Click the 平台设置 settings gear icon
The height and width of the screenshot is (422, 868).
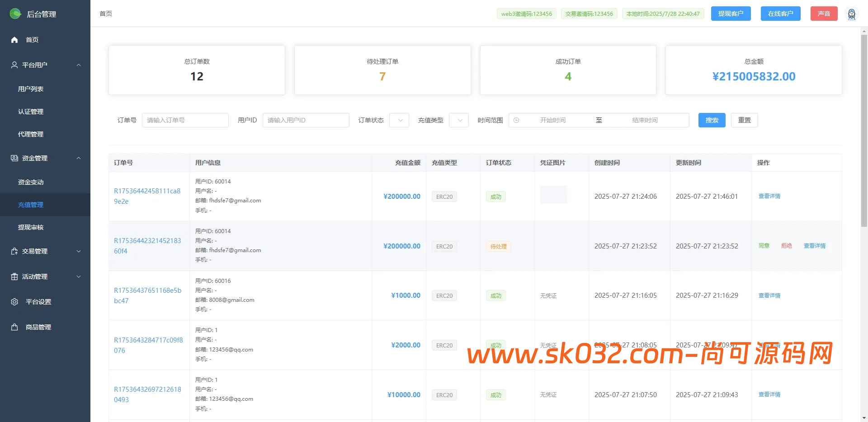tap(13, 302)
